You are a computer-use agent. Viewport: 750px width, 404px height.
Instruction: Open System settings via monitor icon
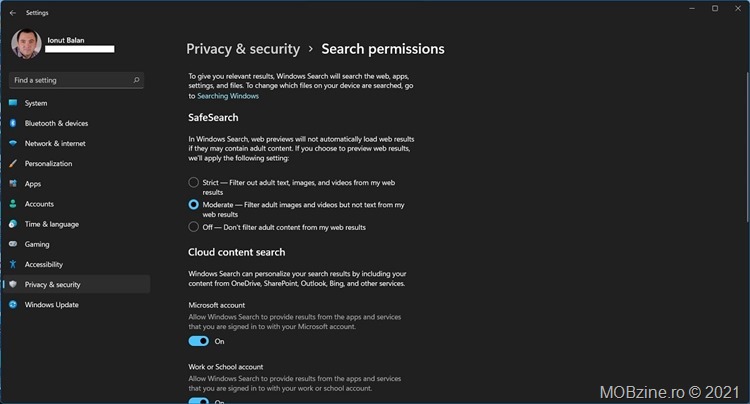tap(13, 103)
